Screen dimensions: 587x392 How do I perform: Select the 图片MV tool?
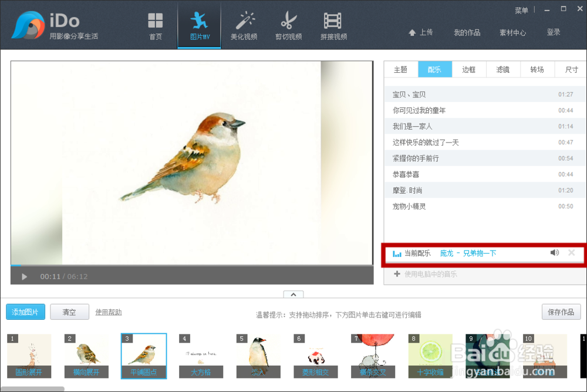pos(200,26)
